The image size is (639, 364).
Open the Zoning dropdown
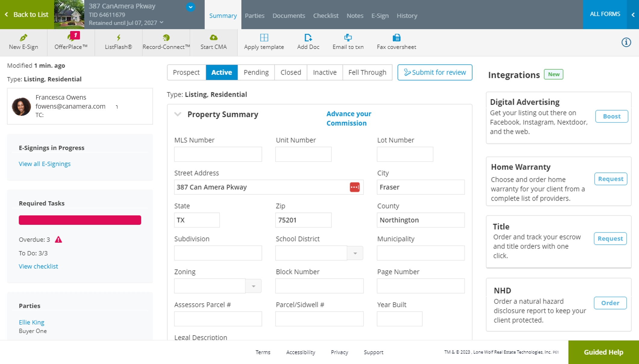253,286
